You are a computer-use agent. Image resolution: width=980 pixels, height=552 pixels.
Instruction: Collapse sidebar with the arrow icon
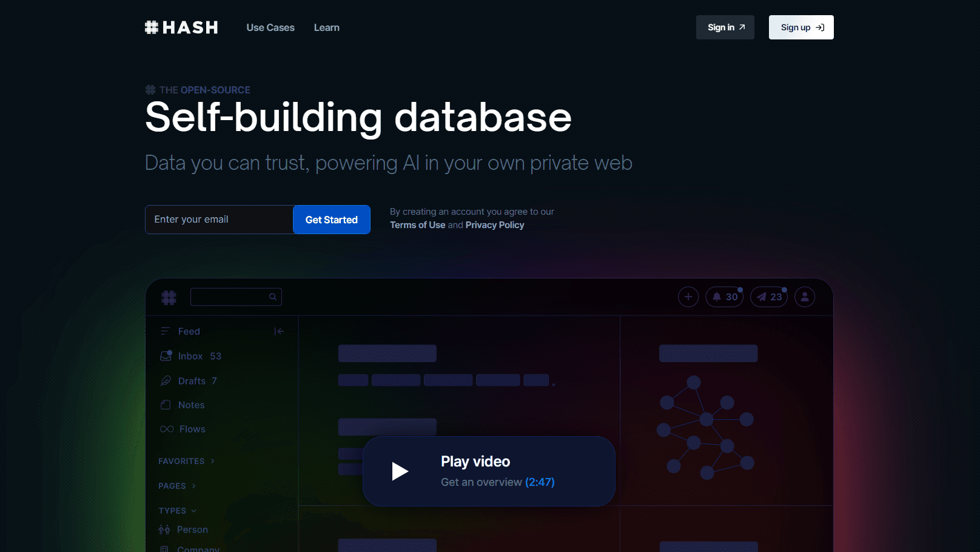(x=279, y=331)
